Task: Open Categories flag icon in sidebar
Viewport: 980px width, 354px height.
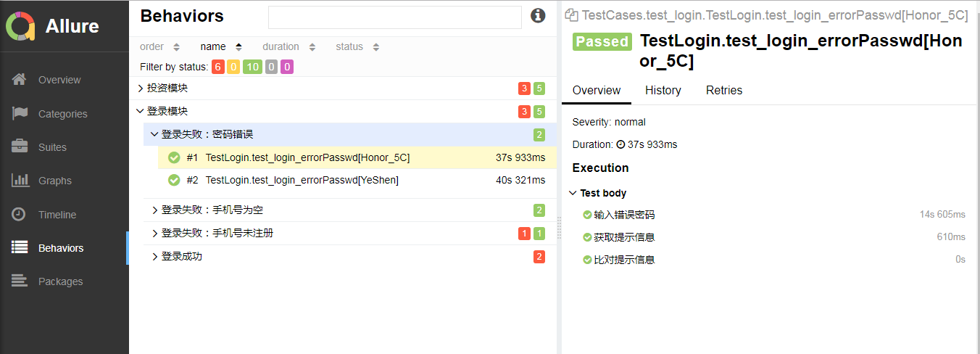Action: click(x=20, y=114)
